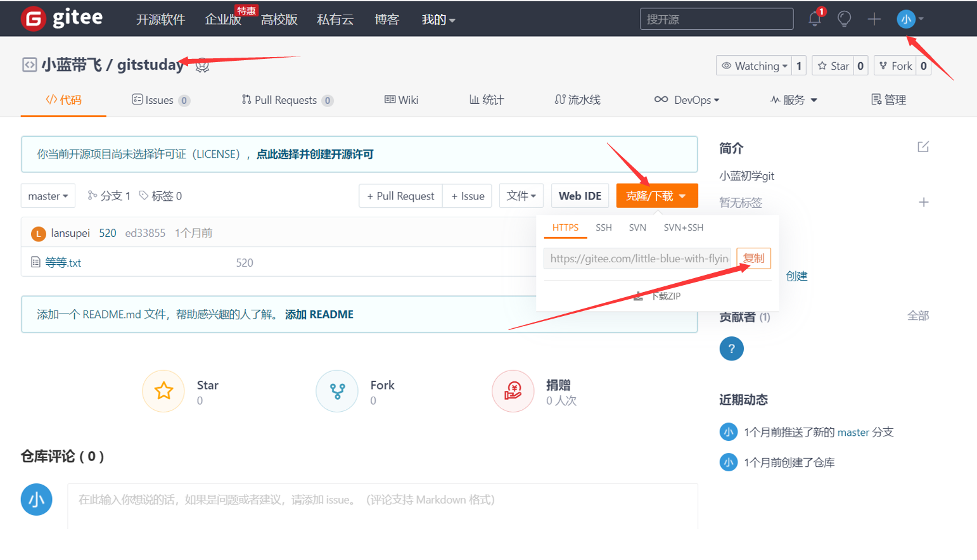Star this repository
The width and height of the screenshot is (977, 560).
click(833, 66)
